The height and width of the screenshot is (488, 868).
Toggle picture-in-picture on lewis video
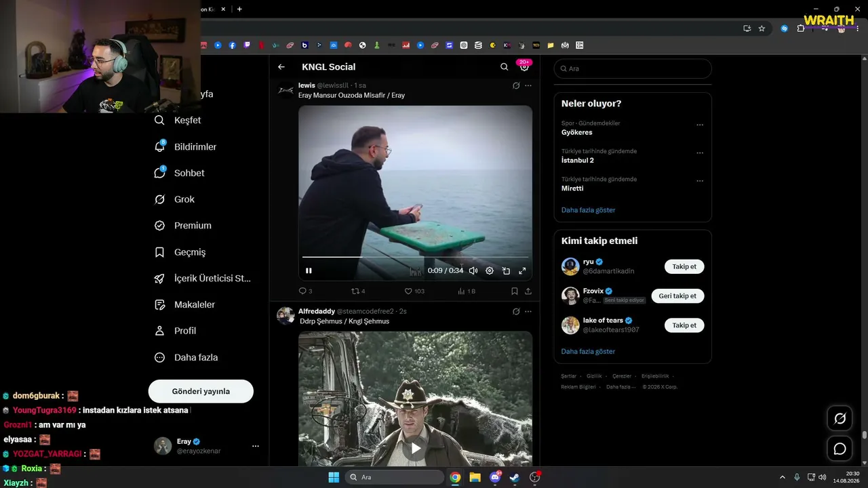point(506,270)
